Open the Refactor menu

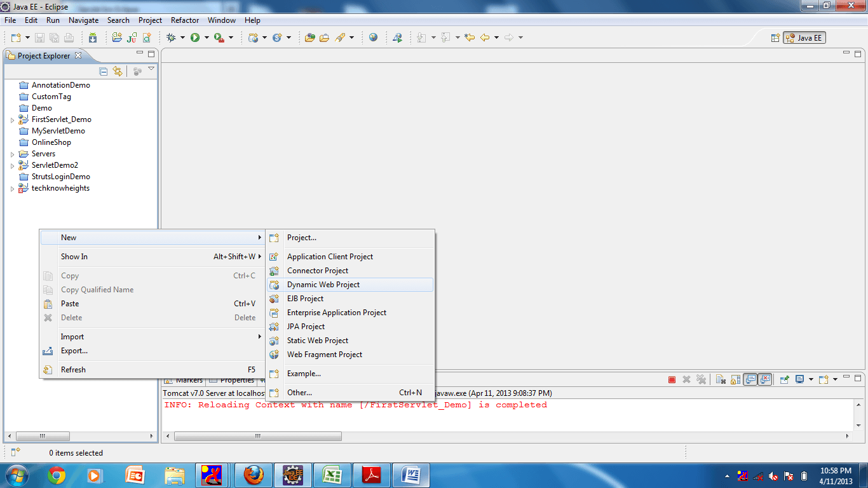point(185,20)
